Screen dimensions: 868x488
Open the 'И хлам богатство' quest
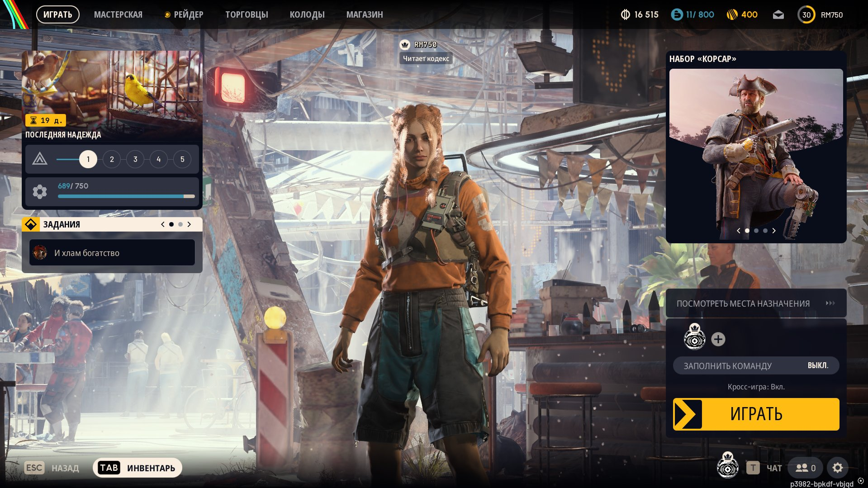coord(112,252)
